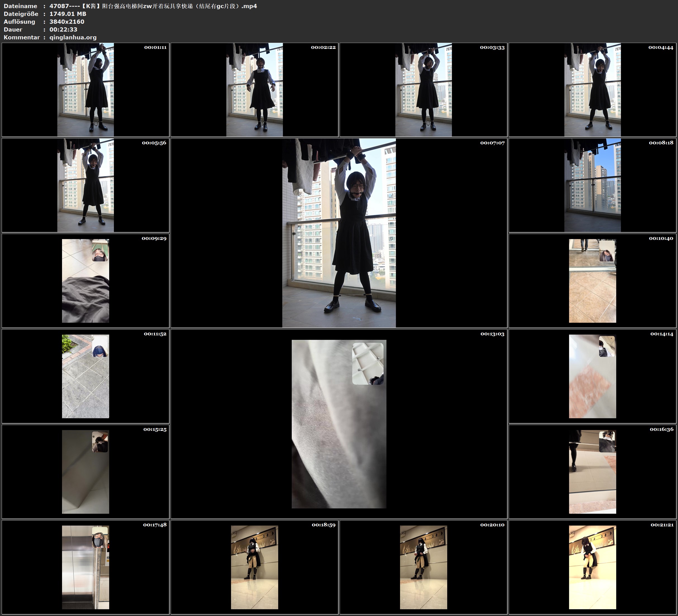Open the final frame at 00:21:21
The image size is (678, 616).
(592, 567)
